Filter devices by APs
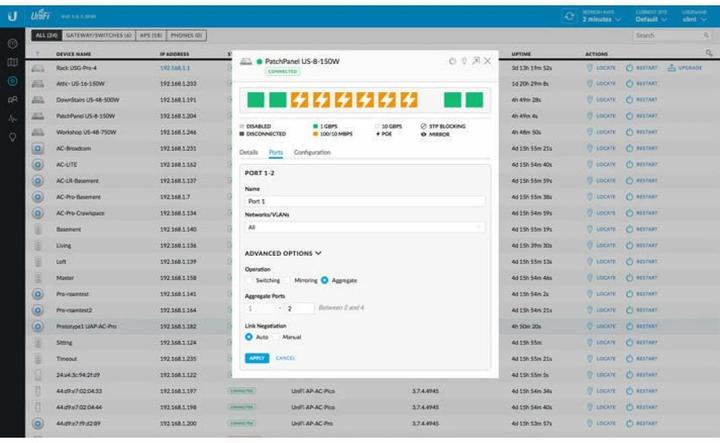This screenshot has height=443, width=720. tap(151, 35)
